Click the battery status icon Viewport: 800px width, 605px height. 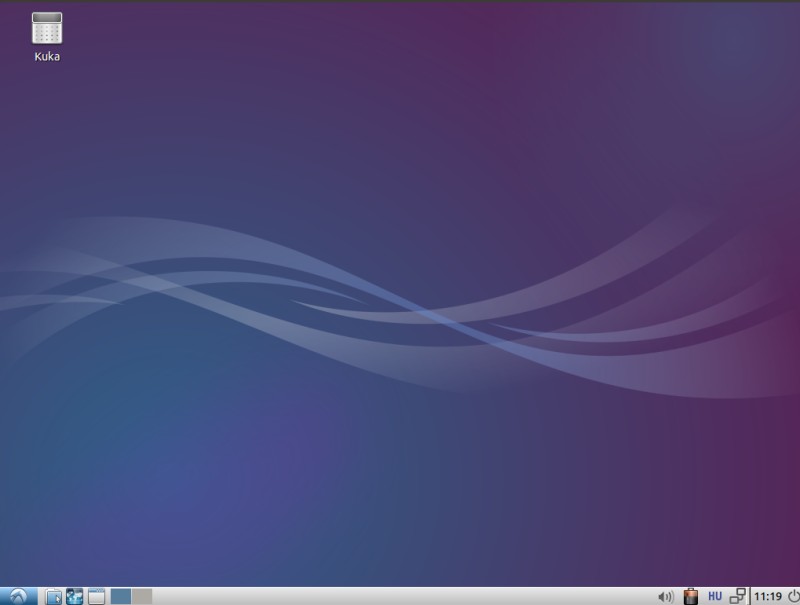pos(691,596)
